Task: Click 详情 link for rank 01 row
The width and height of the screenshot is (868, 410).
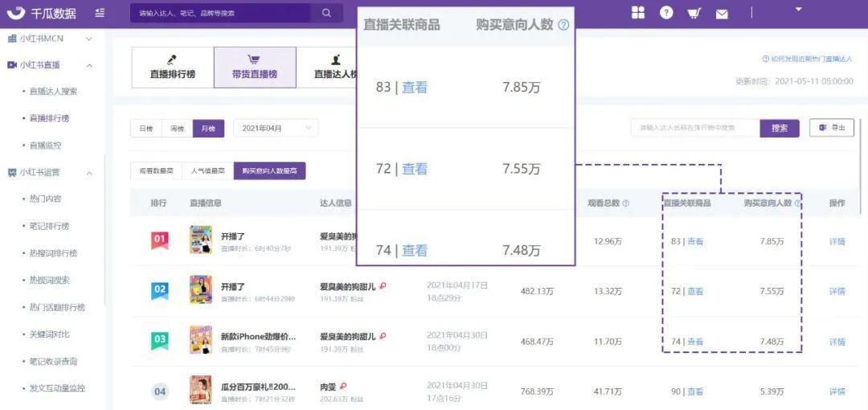Action: (x=837, y=242)
